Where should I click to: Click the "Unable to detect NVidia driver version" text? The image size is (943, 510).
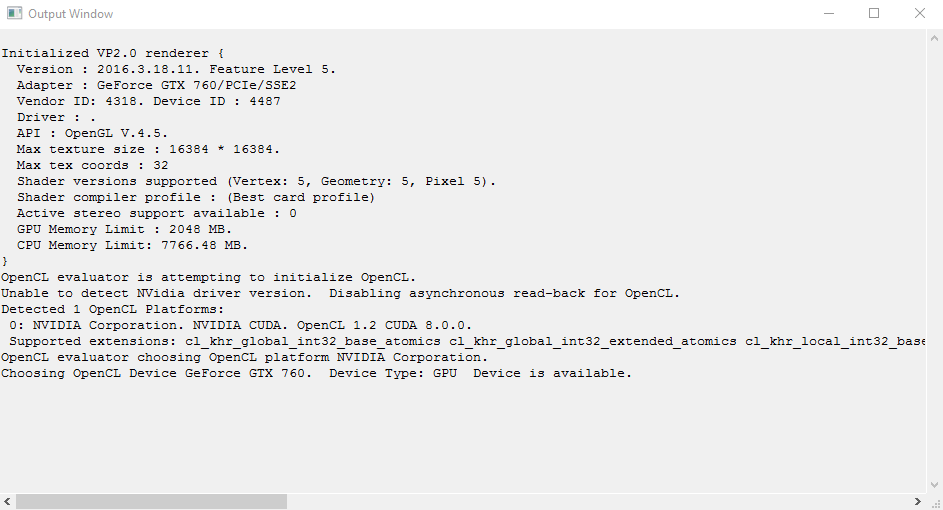[x=156, y=293]
